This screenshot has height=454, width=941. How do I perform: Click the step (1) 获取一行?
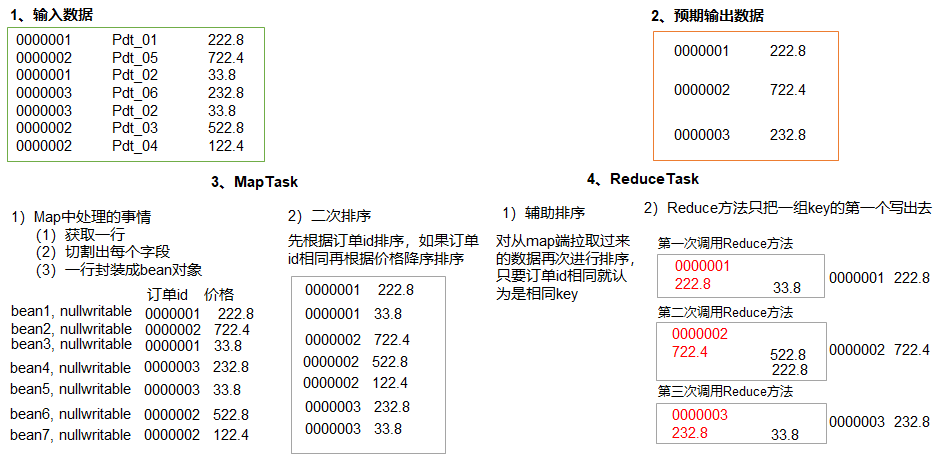pyautogui.click(x=81, y=234)
